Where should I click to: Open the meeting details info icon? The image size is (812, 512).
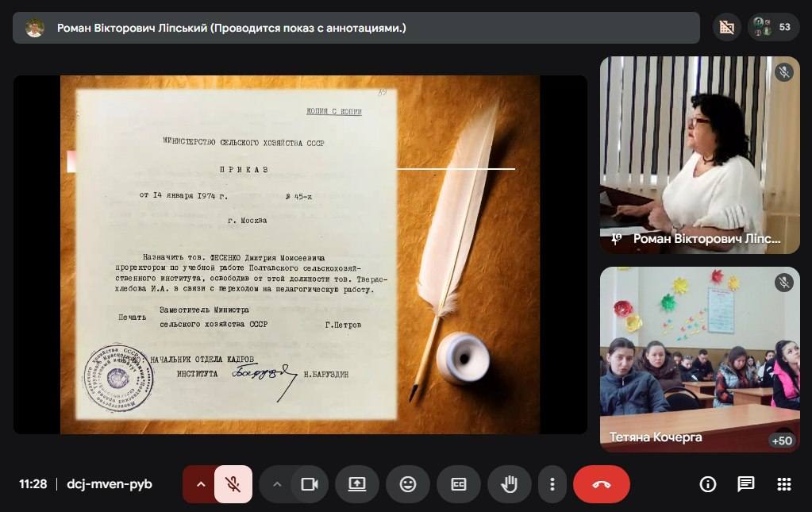pyautogui.click(x=707, y=484)
